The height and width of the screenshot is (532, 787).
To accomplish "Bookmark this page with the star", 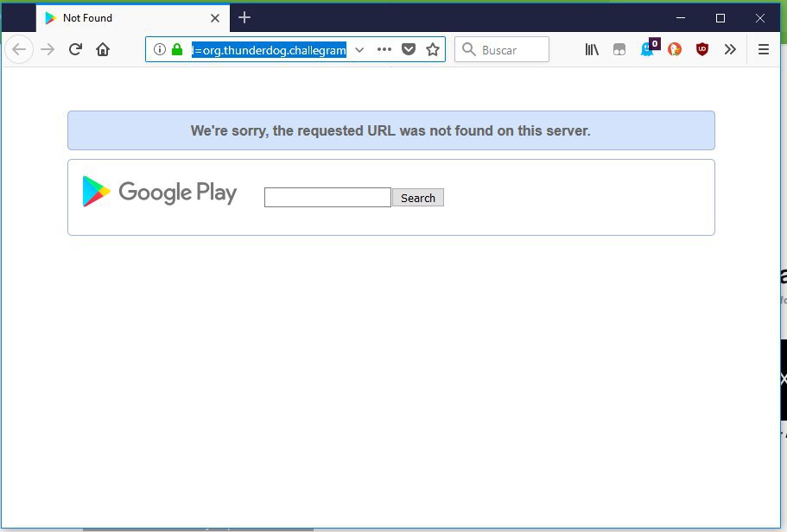I will 433,50.
